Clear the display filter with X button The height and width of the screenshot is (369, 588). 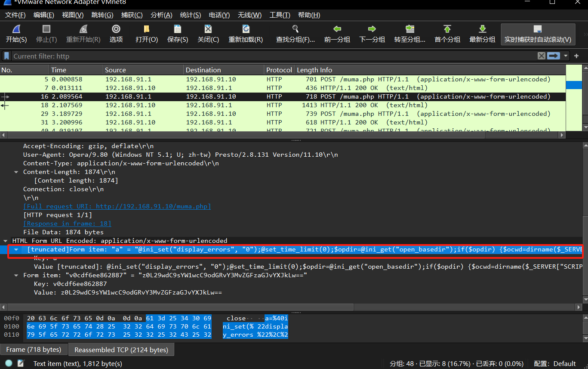point(542,56)
